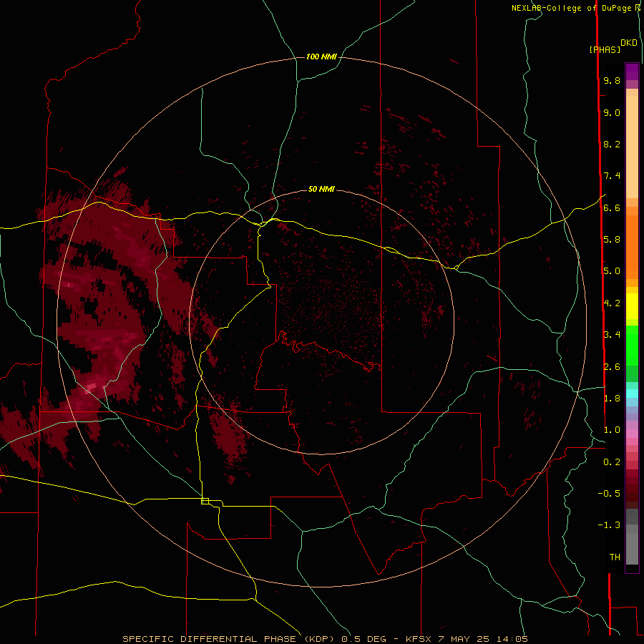Click the 7.4 value on the scale

[x=612, y=176]
